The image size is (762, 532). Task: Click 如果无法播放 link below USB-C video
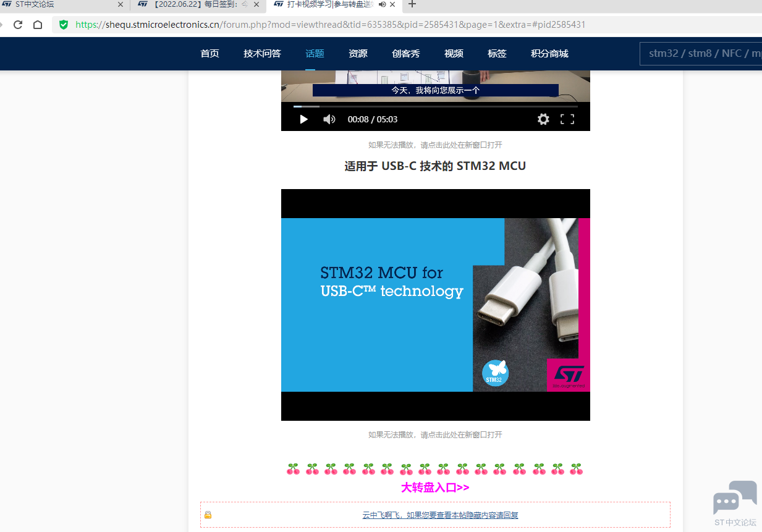(x=435, y=434)
